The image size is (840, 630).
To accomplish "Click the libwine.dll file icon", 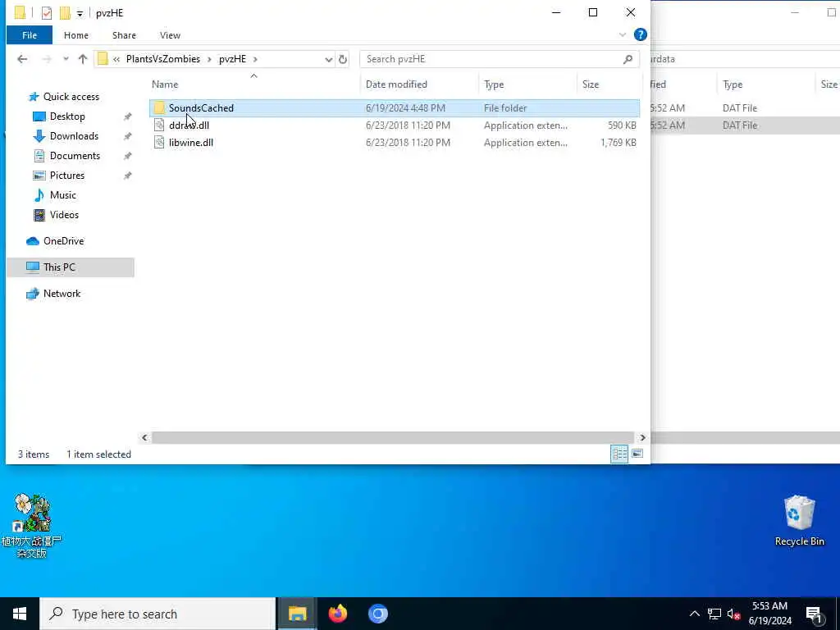I will (x=159, y=143).
